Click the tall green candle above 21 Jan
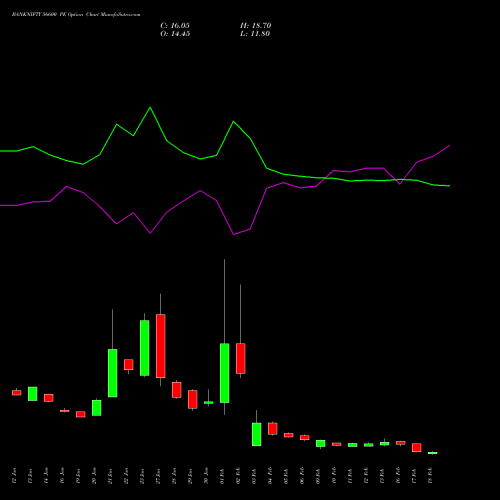This screenshot has width=500, height=500. pyautogui.click(x=113, y=373)
